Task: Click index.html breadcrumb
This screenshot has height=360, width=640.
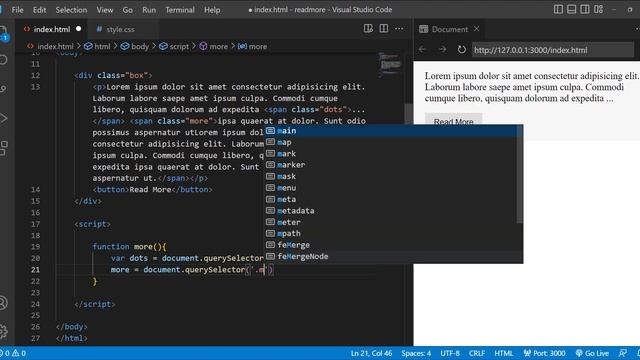Action: pos(51,47)
